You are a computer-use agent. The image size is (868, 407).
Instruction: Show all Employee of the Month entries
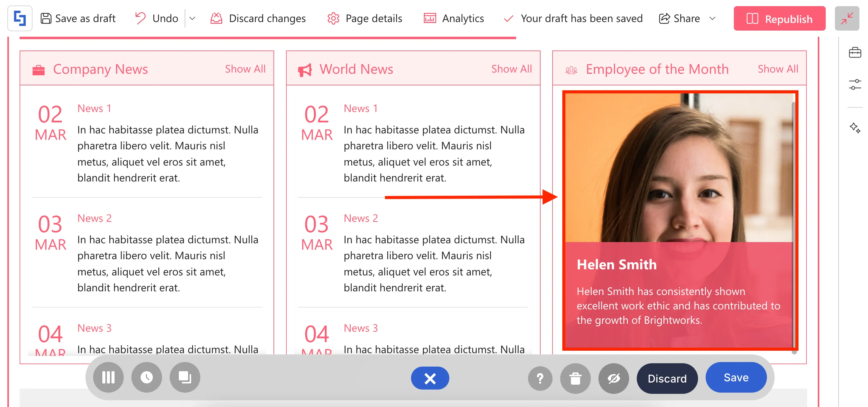(x=778, y=69)
